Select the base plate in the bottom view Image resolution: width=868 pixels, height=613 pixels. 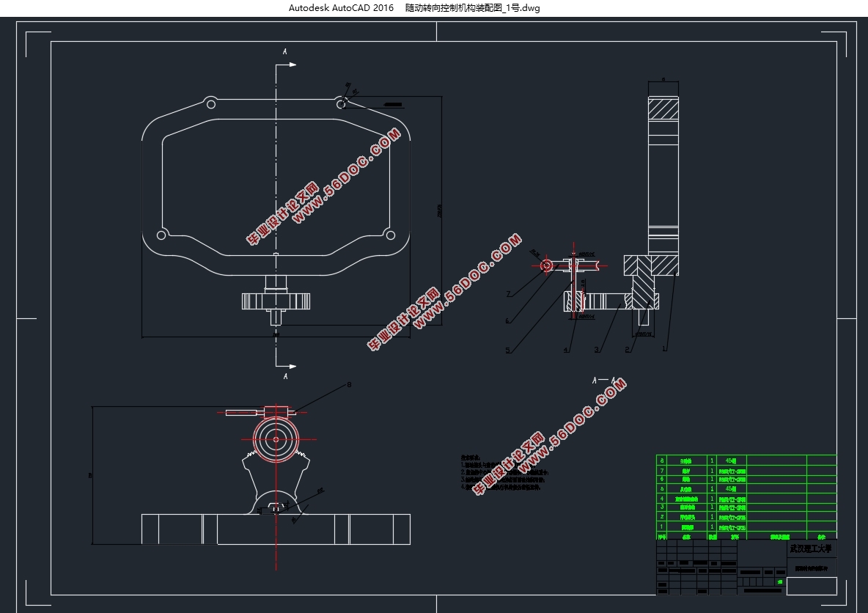(276, 529)
